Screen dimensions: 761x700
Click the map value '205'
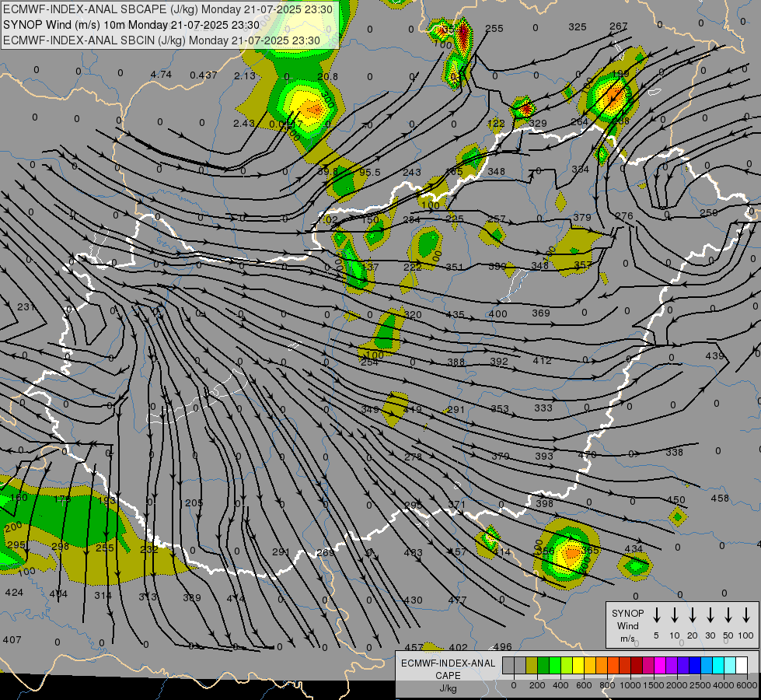(194, 502)
